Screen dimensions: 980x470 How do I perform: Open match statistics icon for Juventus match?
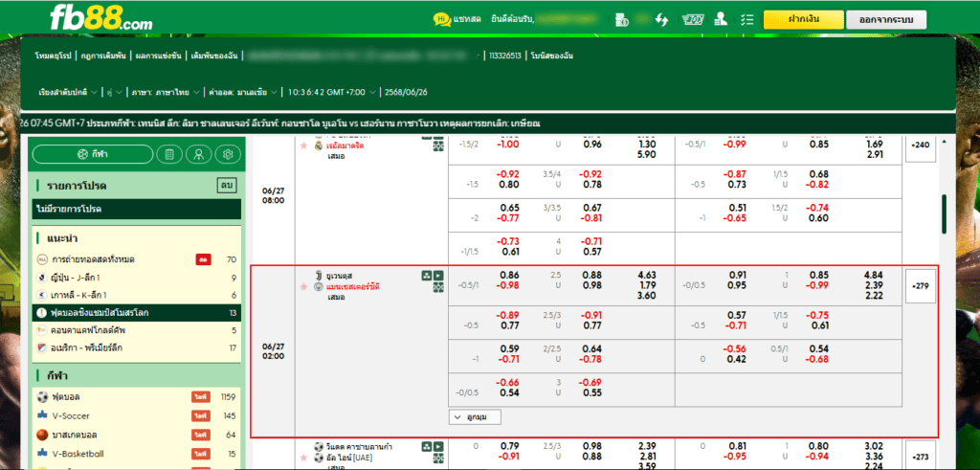(x=426, y=275)
